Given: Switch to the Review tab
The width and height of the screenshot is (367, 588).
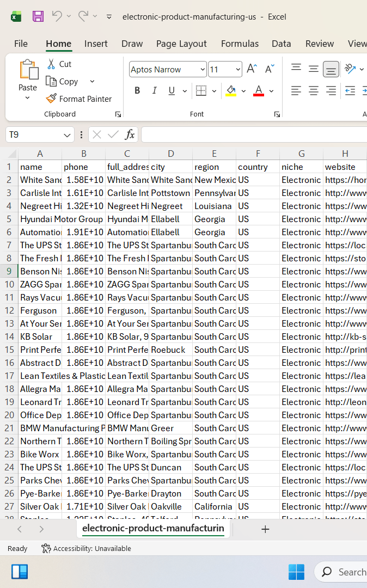Looking at the screenshot, I should tap(320, 44).
